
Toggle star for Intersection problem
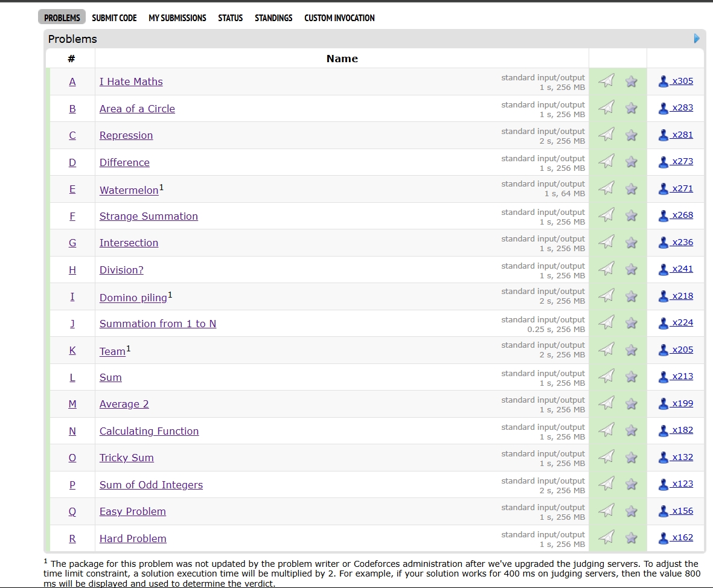point(631,243)
